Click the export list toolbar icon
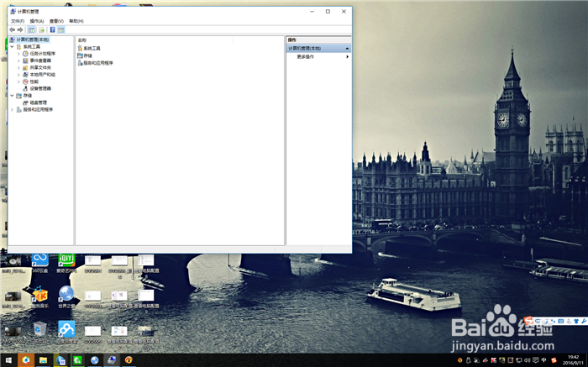 tap(42, 29)
